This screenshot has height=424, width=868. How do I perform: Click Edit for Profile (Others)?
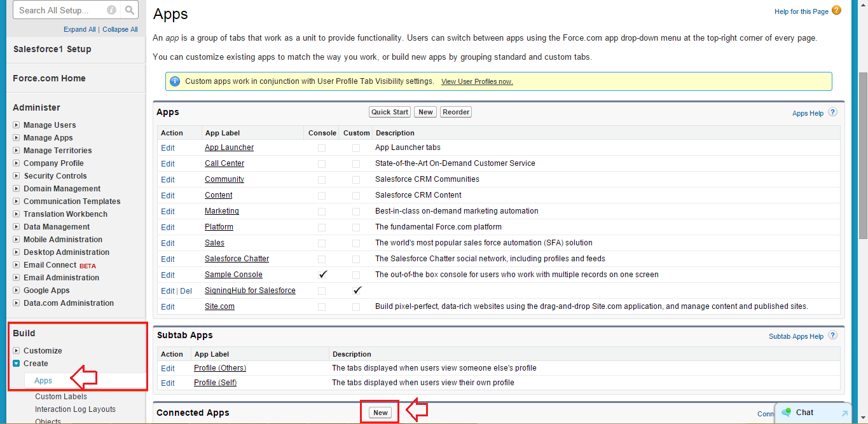pos(168,368)
